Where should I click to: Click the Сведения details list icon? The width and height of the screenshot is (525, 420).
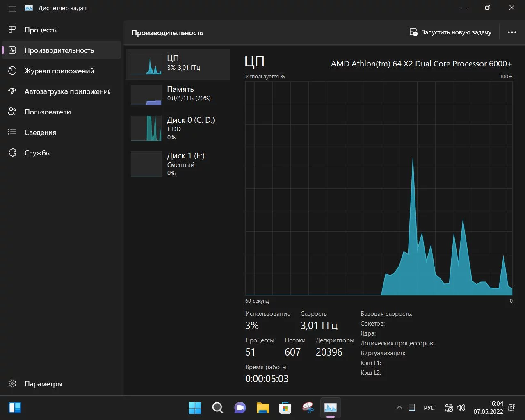[12, 132]
